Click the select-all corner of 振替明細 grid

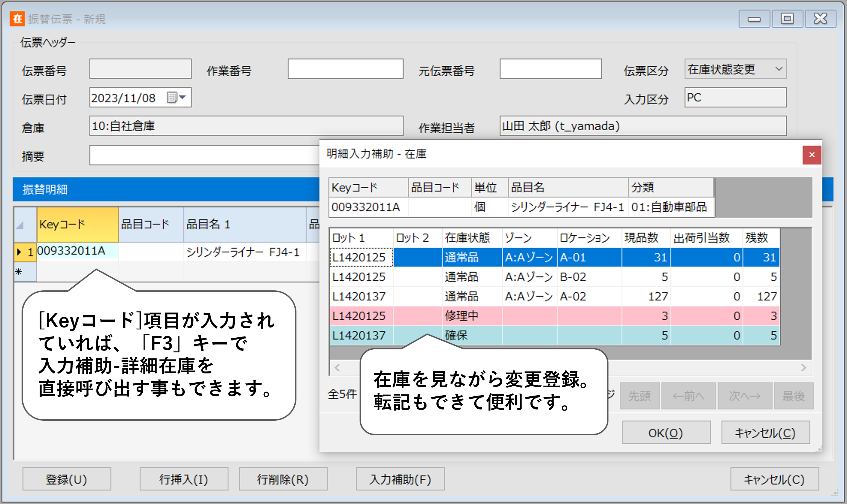pos(25,225)
